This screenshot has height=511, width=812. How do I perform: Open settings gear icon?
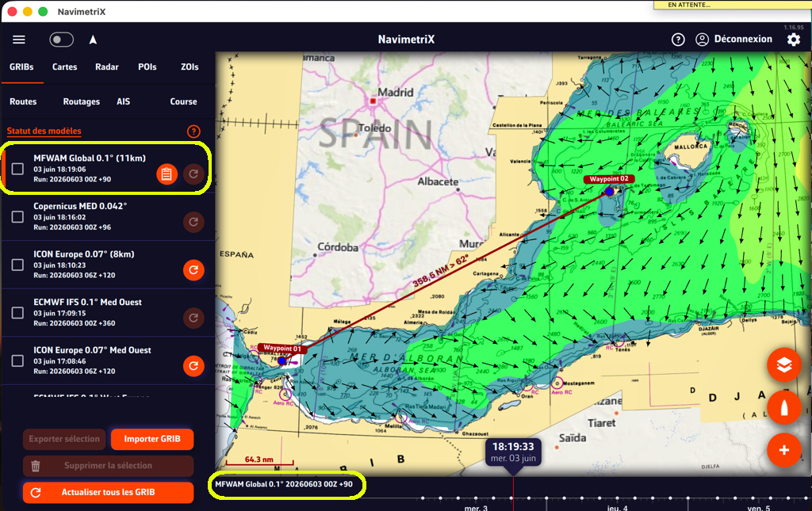tap(793, 40)
